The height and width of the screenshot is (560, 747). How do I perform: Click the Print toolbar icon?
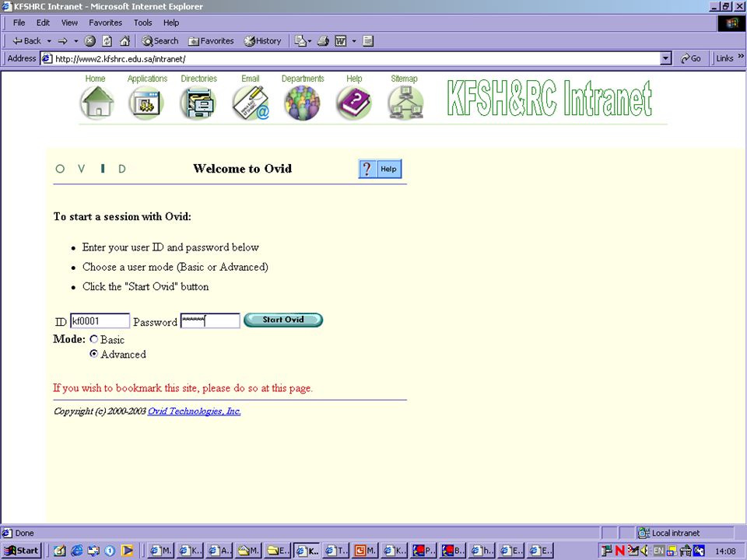[323, 41]
